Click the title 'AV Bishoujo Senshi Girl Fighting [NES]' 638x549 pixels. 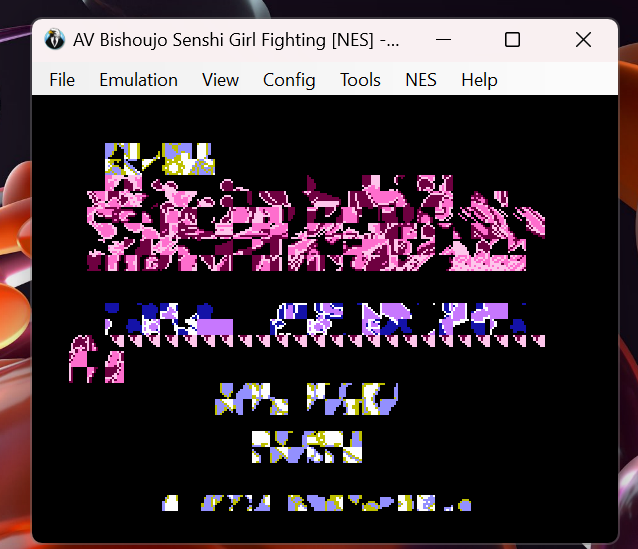point(223,40)
